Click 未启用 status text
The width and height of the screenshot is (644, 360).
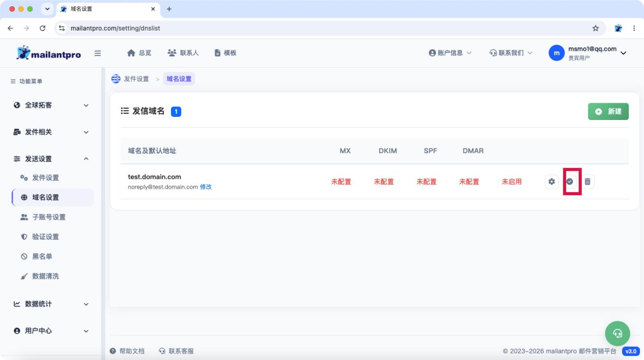tap(512, 182)
